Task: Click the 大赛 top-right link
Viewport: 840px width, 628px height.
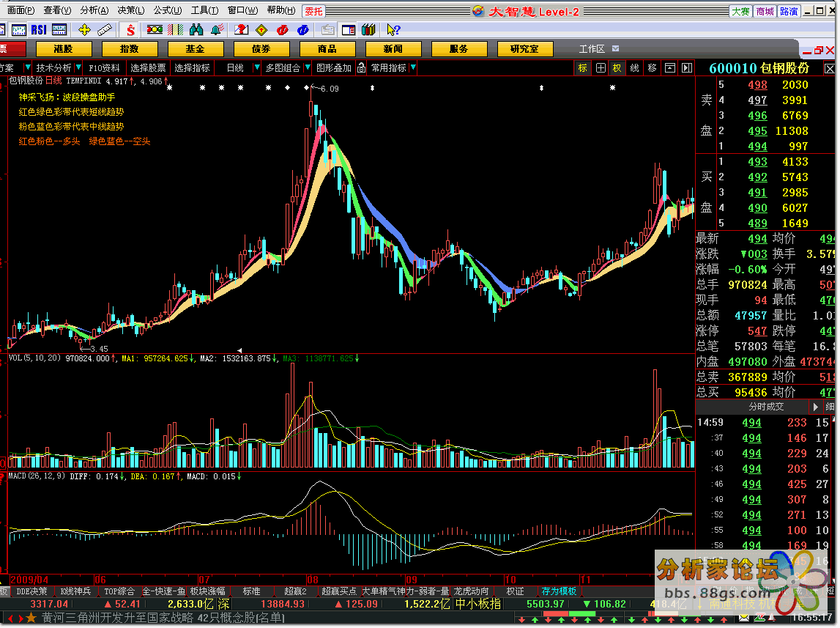Action: point(741,11)
